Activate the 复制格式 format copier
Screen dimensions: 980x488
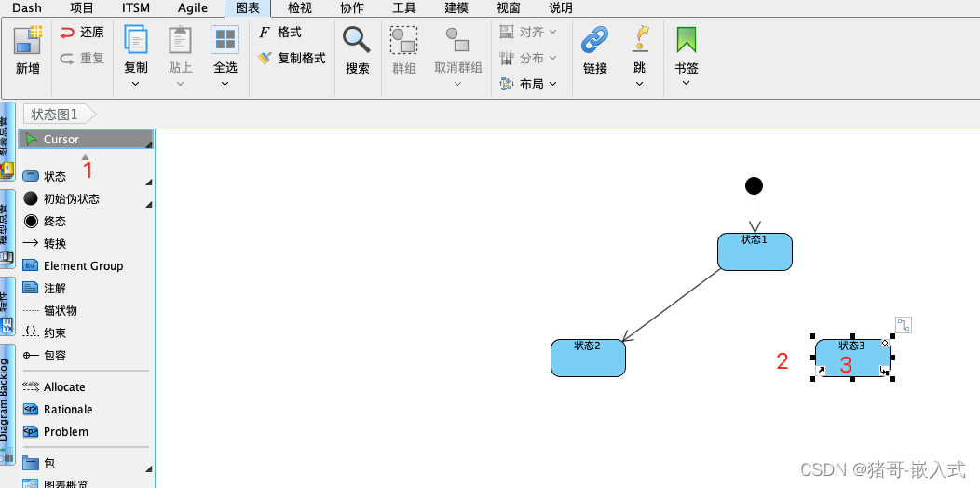(292, 59)
